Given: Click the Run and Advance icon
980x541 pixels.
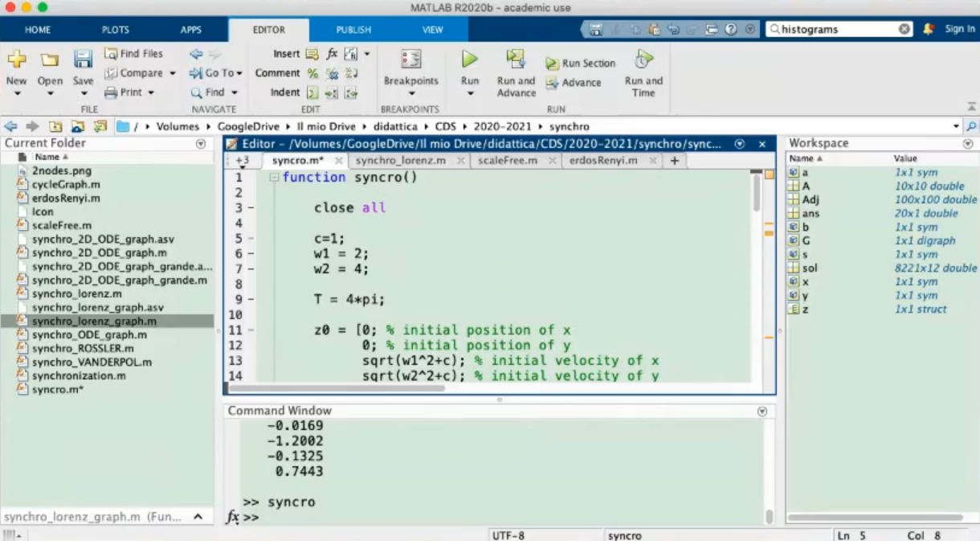Looking at the screenshot, I should click(515, 59).
